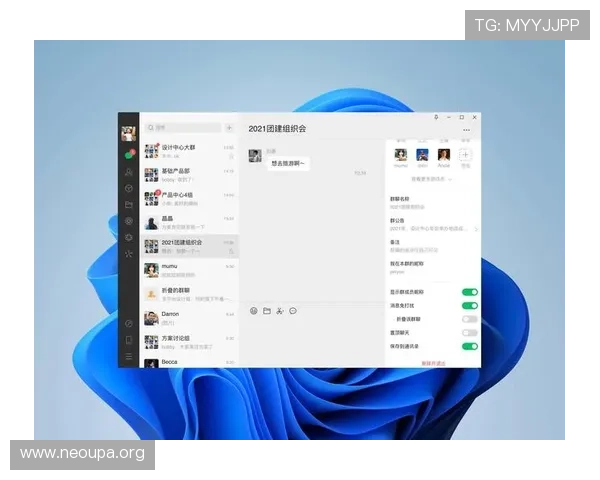Viewport: 600px width, 480px height.
Task: Click the plus button next to search
Action: pos(229,127)
